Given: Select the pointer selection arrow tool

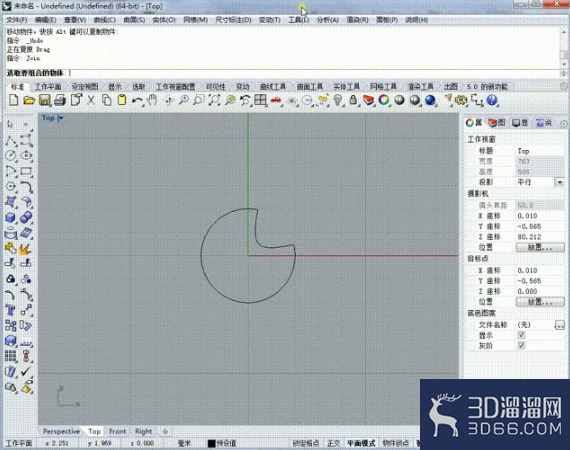Looking at the screenshot, I should (x=11, y=124).
